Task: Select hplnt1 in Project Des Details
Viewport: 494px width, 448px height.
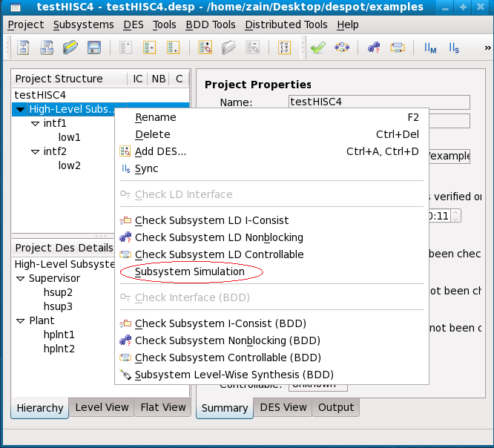Action: pyautogui.click(x=59, y=335)
